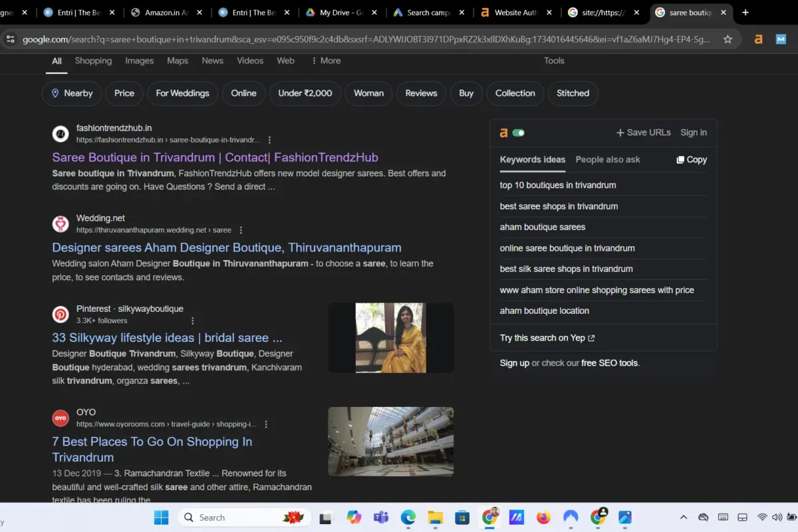The width and height of the screenshot is (798, 532).
Task: Open File Explorer from the taskbar
Action: pos(435,517)
